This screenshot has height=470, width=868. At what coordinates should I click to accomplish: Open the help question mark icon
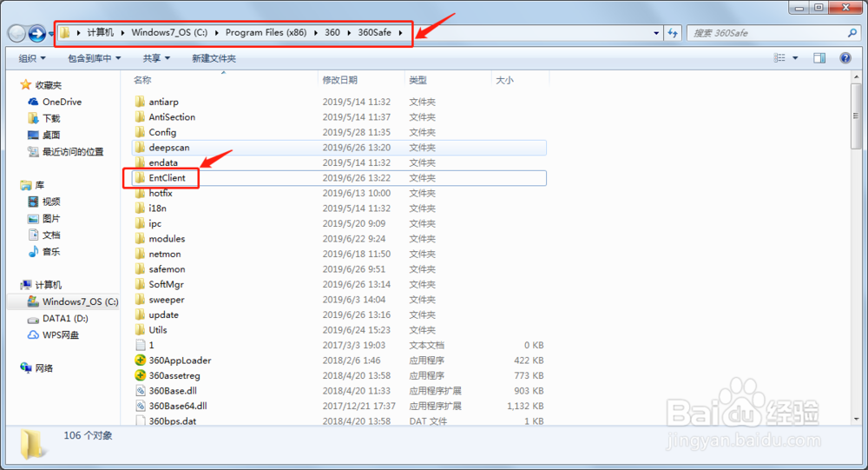845,58
